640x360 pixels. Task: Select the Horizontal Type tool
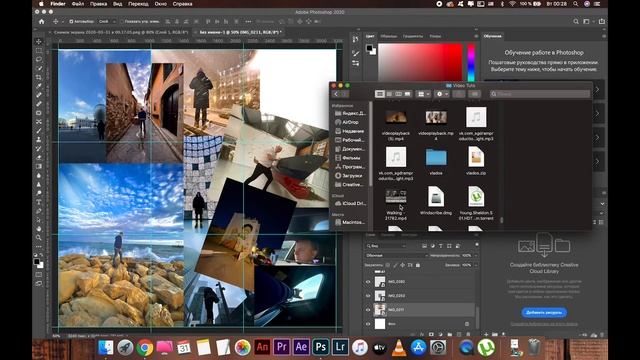click(39, 202)
